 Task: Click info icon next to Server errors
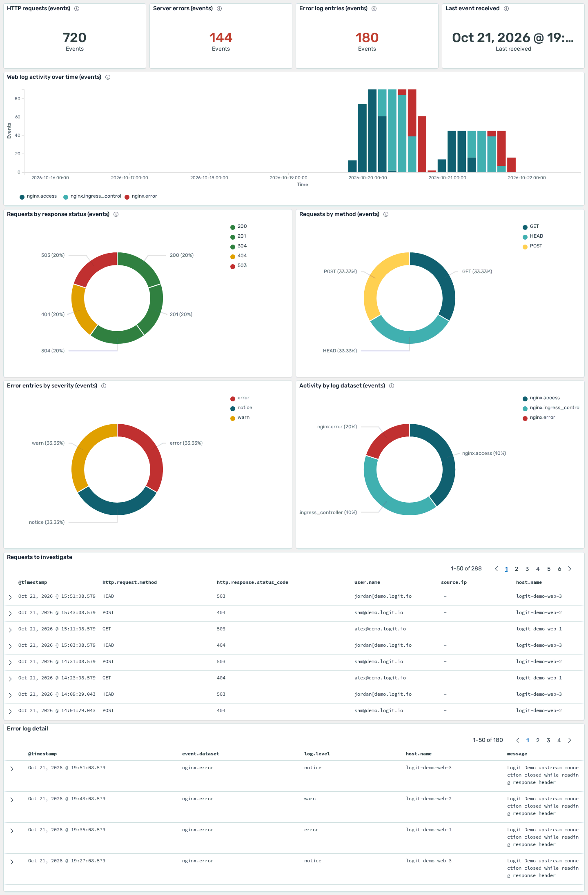pyautogui.click(x=219, y=9)
